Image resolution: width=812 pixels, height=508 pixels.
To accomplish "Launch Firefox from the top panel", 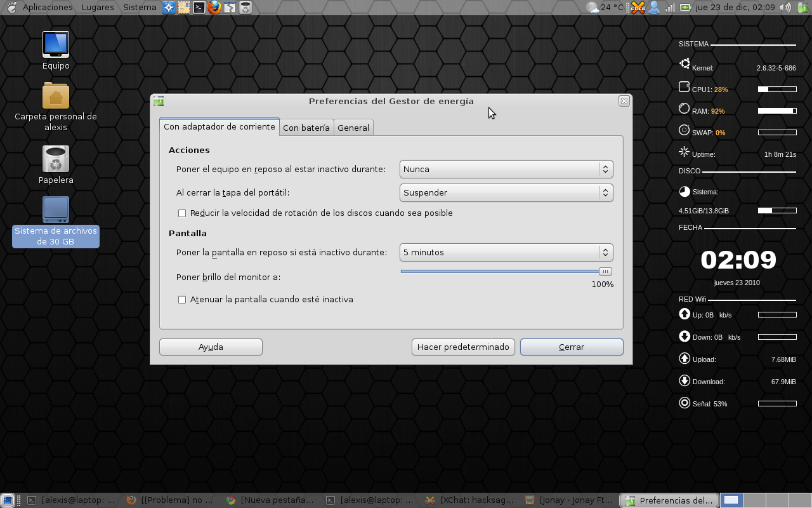I will coord(214,8).
